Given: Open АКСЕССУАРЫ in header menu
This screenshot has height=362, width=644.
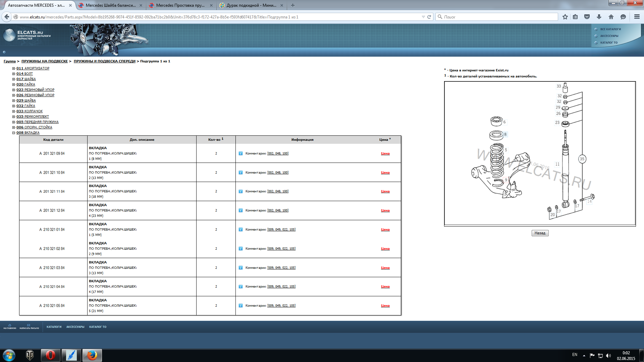Looking at the screenshot, I should [609, 36].
